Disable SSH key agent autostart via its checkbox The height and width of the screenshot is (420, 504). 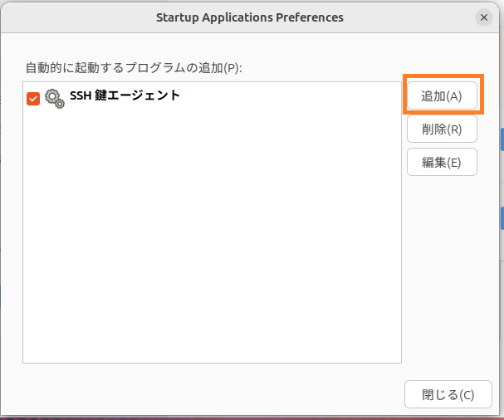click(x=33, y=99)
